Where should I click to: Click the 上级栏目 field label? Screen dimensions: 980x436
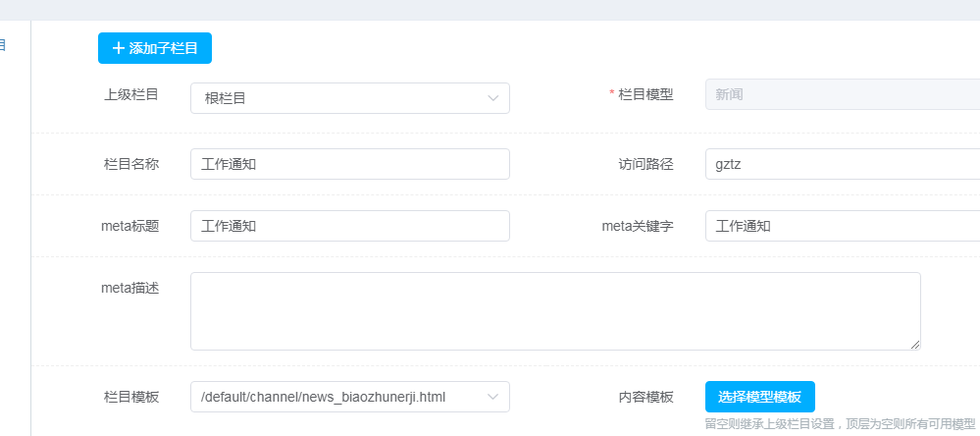coord(131,95)
